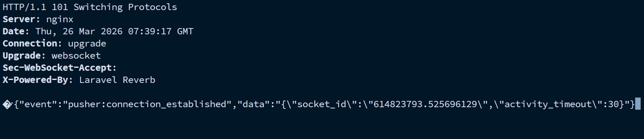Click the bold Server header label
Screen dimensions: 644x139
click(21, 19)
